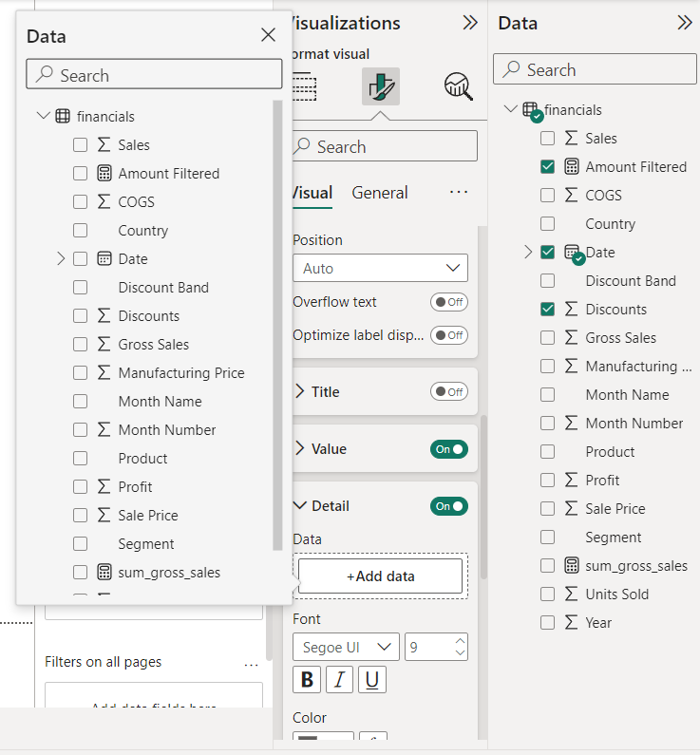Click the popup field list scrollbar
The width and height of the screenshot is (700, 755).
(x=277, y=325)
